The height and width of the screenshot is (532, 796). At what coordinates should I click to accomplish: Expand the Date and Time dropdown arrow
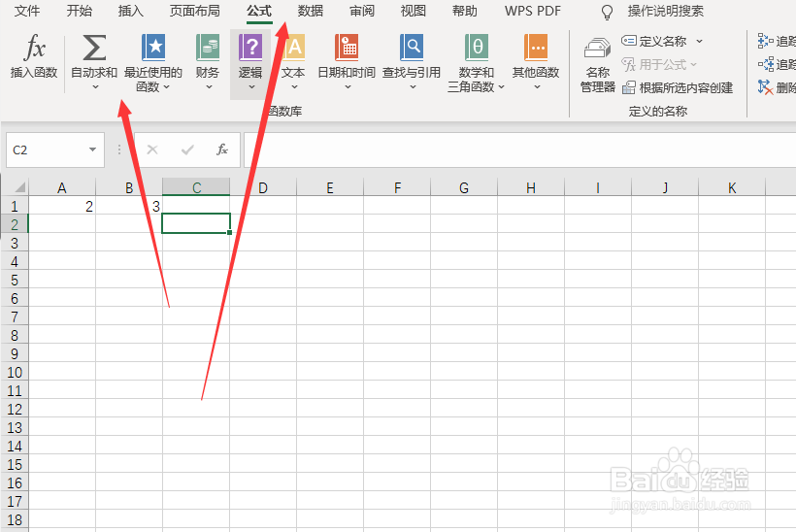tap(348, 86)
